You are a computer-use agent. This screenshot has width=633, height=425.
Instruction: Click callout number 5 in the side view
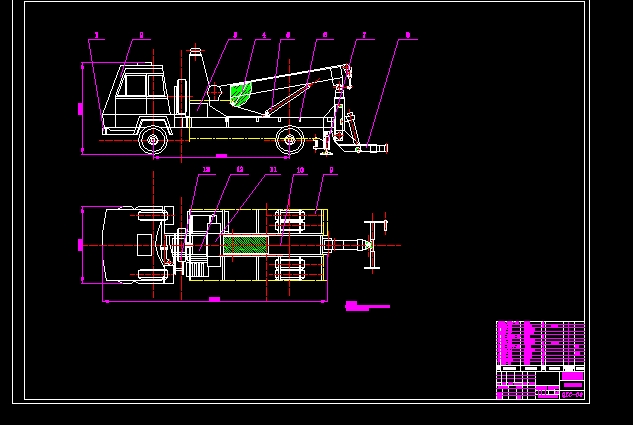(288, 36)
